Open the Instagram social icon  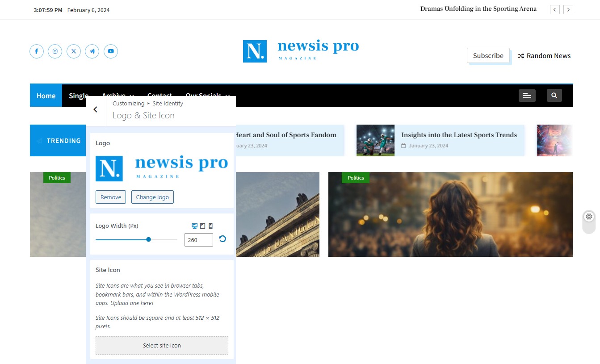click(55, 51)
